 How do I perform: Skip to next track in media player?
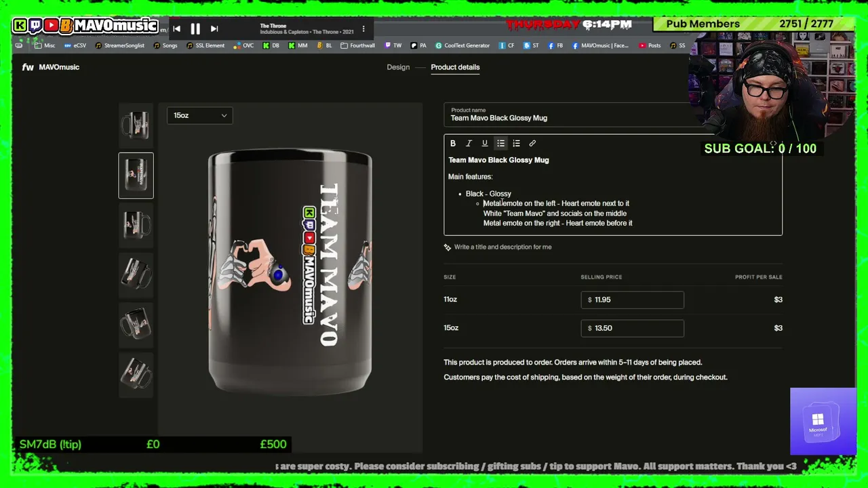coord(214,28)
